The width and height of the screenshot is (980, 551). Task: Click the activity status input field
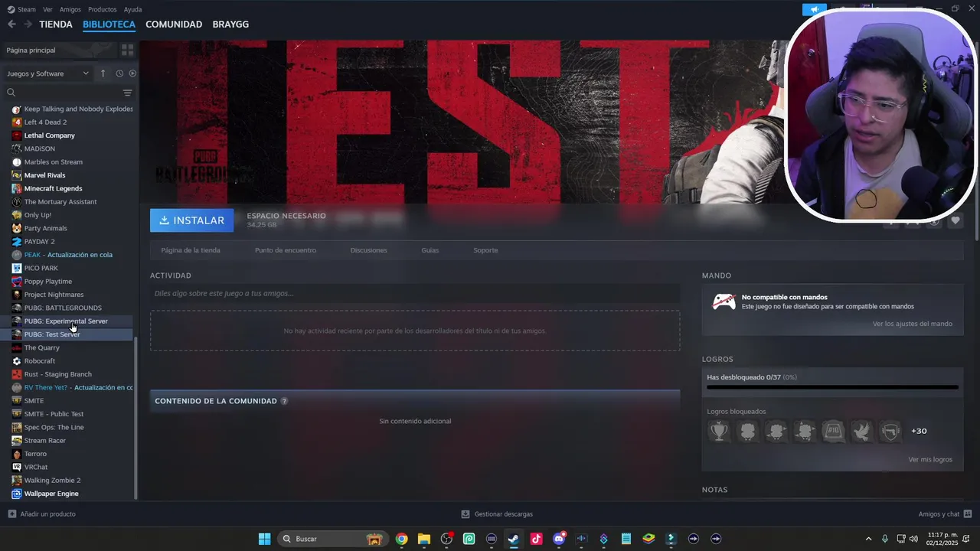415,293
